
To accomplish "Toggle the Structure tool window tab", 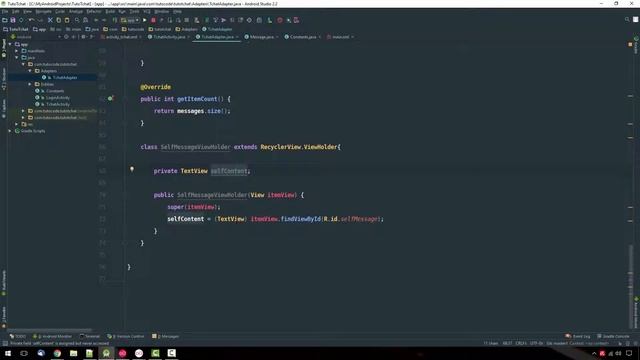I will 4,78.
